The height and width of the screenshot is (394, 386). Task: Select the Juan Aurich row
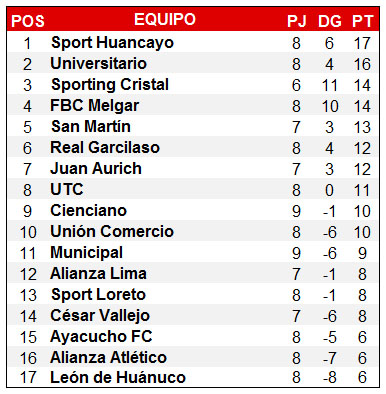193,168
